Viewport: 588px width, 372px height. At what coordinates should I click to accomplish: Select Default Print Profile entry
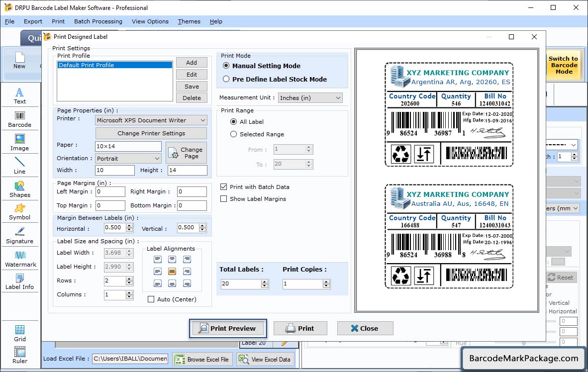click(x=115, y=65)
